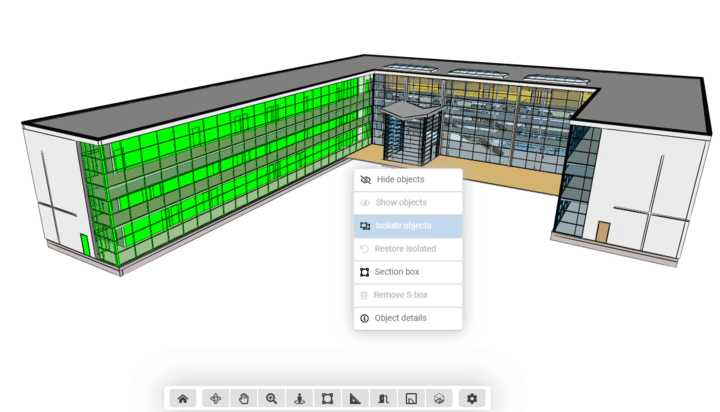
Task: Open Object details from context menu
Action: tap(400, 318)
